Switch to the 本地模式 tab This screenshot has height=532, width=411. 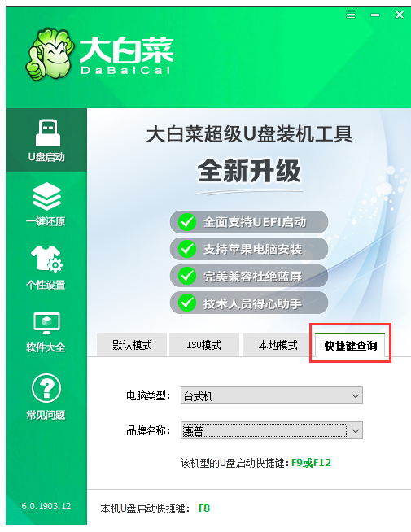(x=278, y=345)
